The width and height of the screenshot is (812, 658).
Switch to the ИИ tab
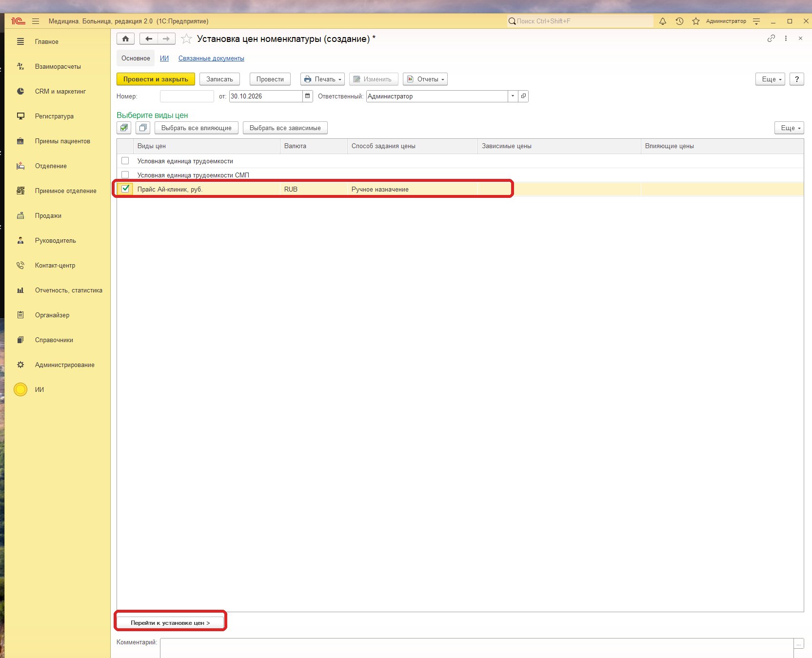point(164,58)
